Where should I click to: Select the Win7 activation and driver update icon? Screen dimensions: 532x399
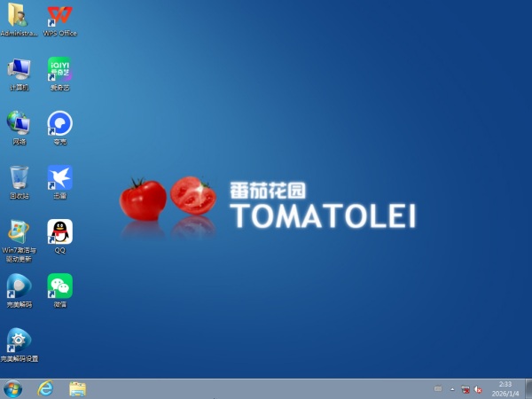pyautogui.click(x=19, y=232)
